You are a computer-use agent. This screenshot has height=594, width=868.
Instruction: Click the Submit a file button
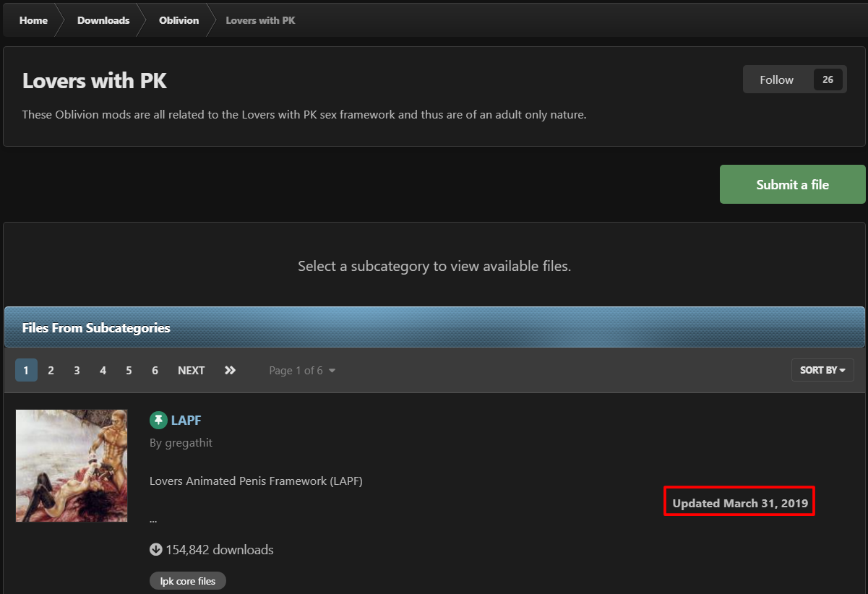[792, 184]
